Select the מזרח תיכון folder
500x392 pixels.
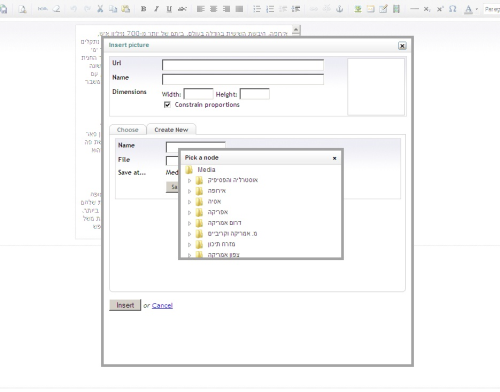point(221,244)
